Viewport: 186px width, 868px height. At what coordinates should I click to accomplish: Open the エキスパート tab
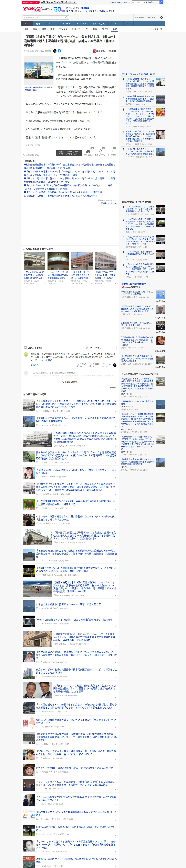(x=64, y=24)
